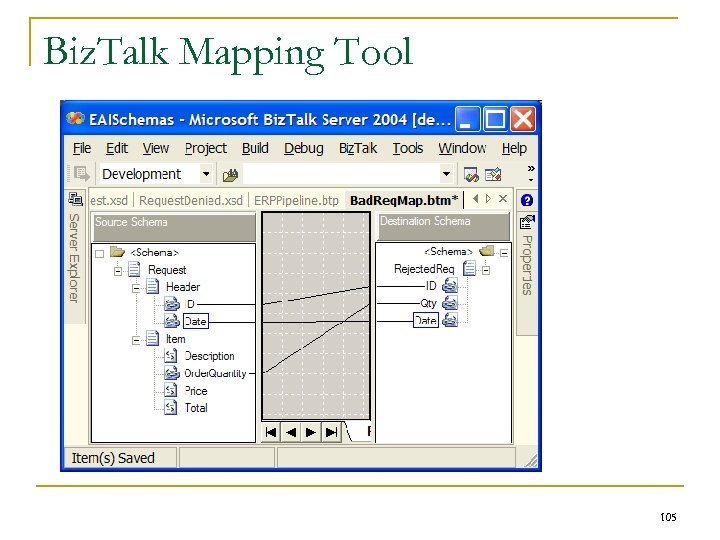Close the active document tab
This screenshot has height=540, width=720.
(x=503, y=198)
